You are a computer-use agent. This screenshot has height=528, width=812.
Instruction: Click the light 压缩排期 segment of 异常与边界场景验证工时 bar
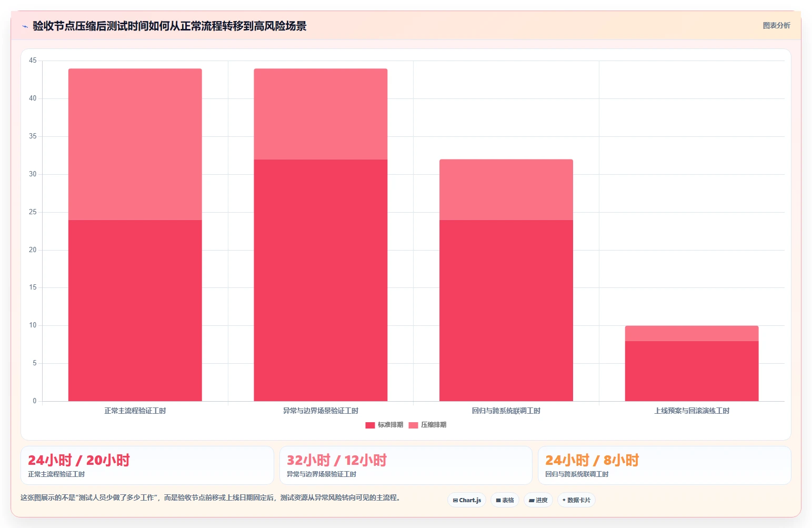[320, 114]
